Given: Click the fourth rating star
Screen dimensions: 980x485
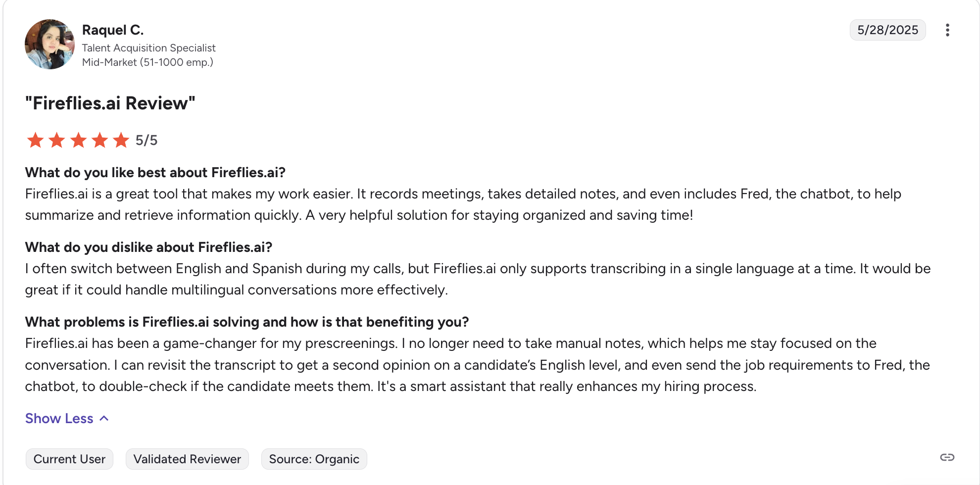Looking at the screenshot, I should 100,140.
